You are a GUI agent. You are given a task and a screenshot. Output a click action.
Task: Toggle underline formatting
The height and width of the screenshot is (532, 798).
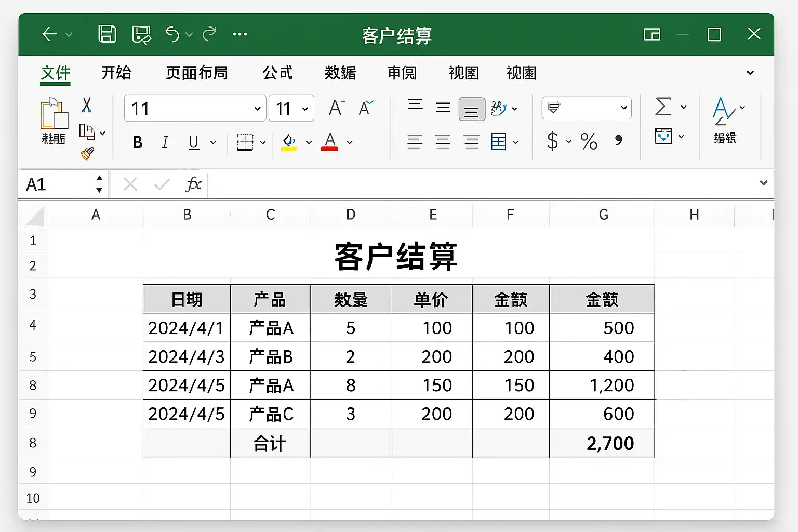[194, 142]
